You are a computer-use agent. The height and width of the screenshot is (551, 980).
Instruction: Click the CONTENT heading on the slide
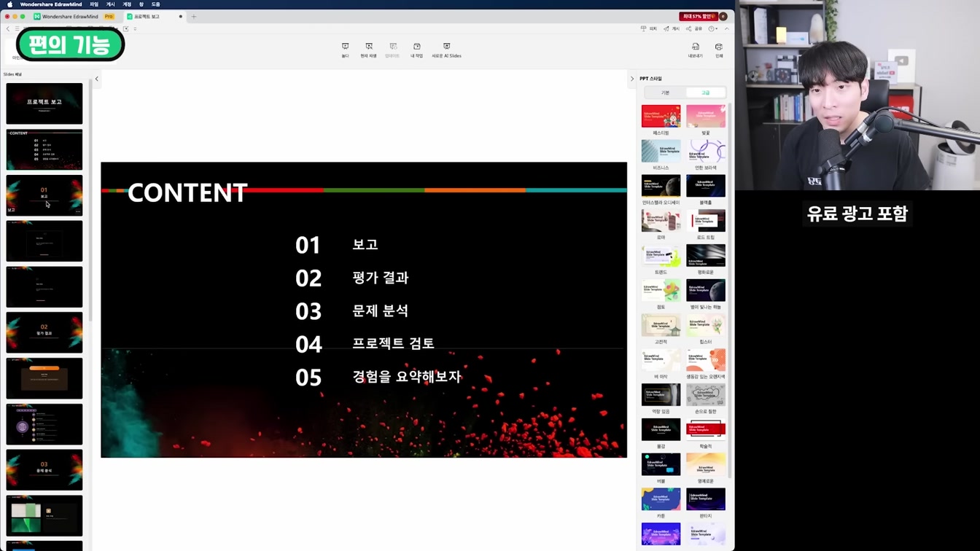(187, 193)
